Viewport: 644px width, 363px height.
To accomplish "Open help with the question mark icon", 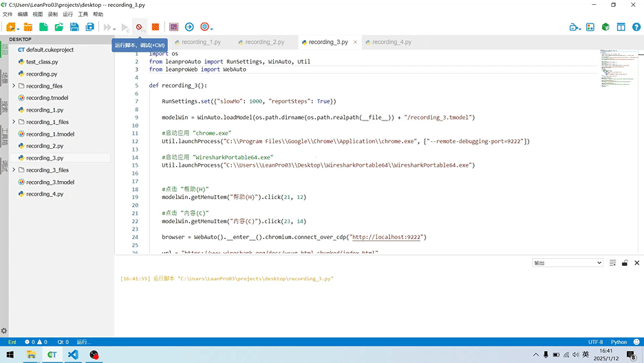I will (636, 27).
